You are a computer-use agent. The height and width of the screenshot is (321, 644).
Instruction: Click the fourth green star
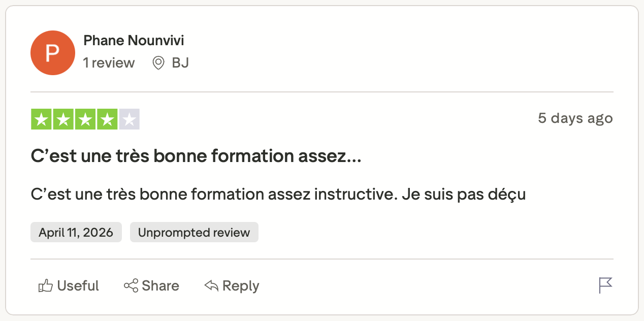pos(107,119)
